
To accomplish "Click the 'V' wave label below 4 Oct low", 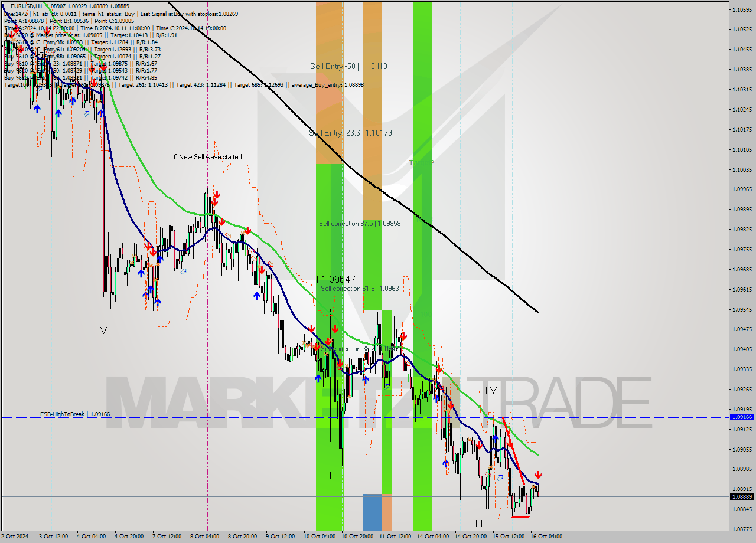I will [103, 331].
